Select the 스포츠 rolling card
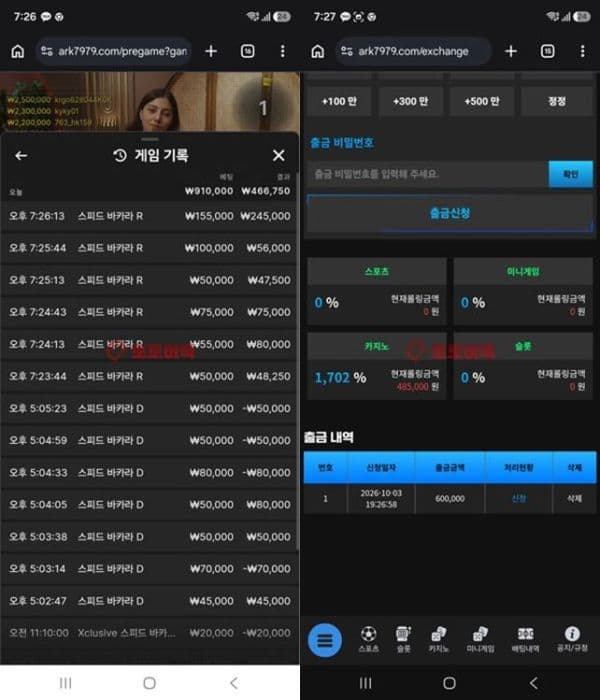 pos(377,292)
